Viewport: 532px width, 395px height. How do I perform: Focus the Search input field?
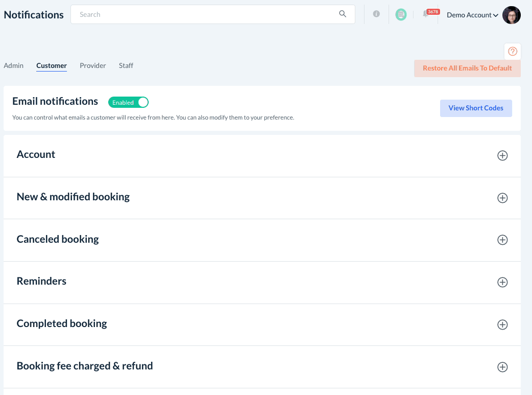(213, 14)
